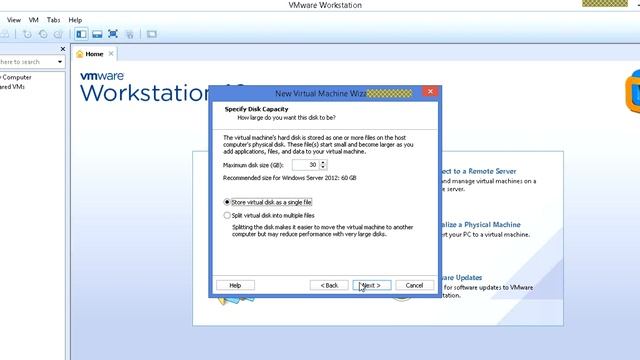This screenshot has height=360, width=640.
Task: Open the VM menu
Action: (x=33, y=20)
